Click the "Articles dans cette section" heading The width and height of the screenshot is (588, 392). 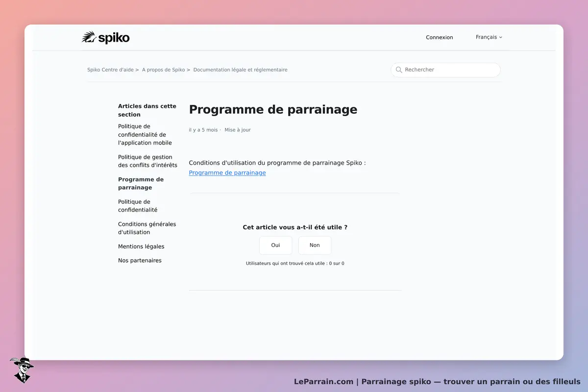(147, 110)
